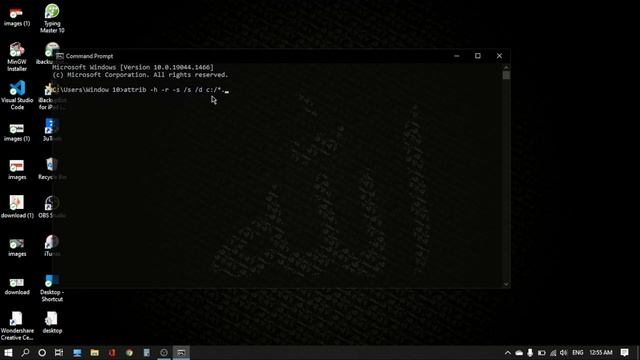The image size is (640, 360).
Task: Switch to OBS Studio taskbar button
Action: click(x=164, y=353)
